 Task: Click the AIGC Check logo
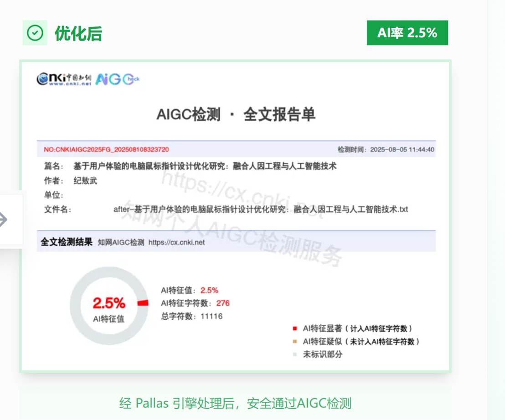(x=117, y=79)
